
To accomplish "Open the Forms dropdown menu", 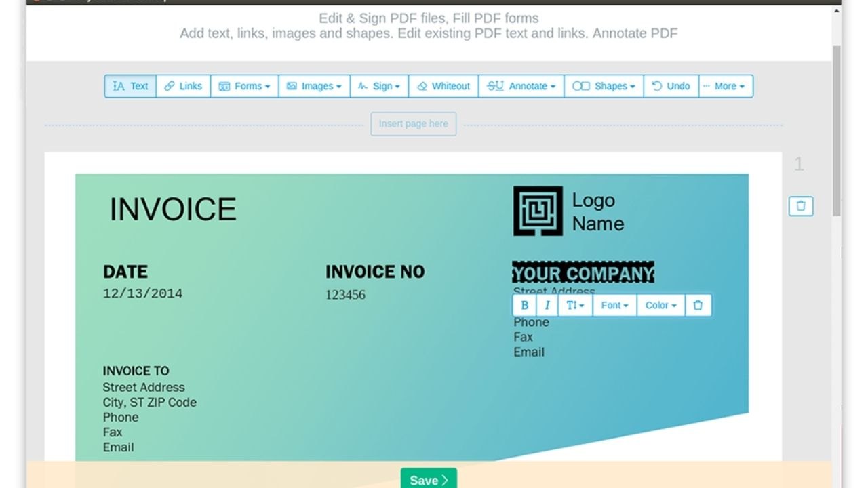I will (x=244, y=86).
